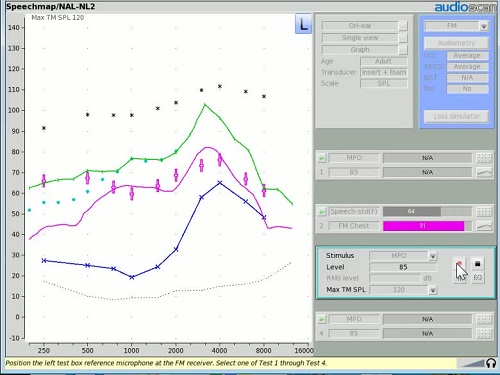500x375 pixels.
Task: Click the red record button
Action: coord(460,264)
